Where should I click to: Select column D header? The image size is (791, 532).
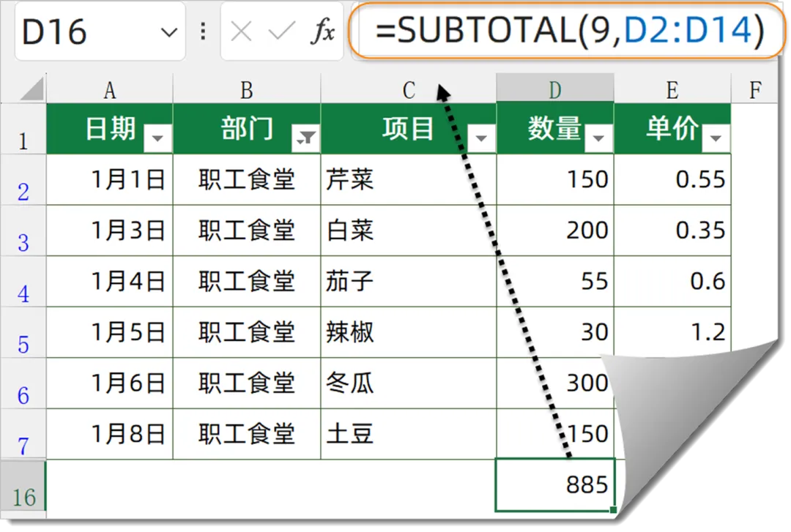554,90
